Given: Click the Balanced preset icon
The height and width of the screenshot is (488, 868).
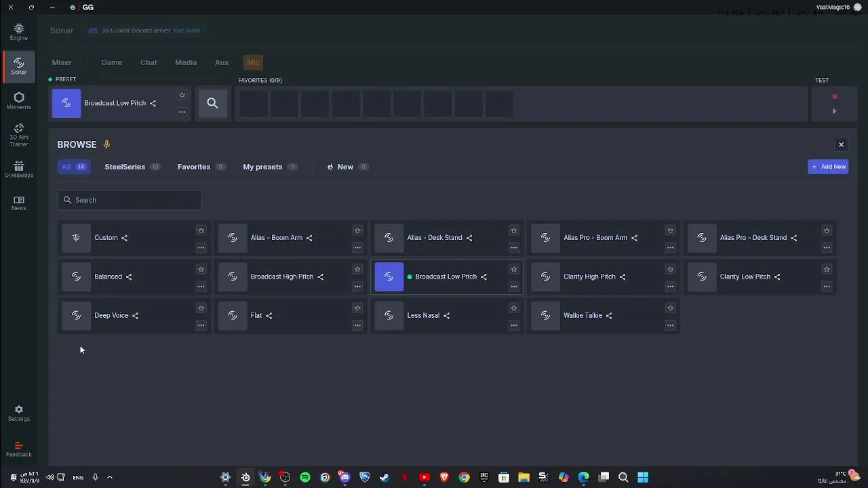Looking at the screenshot, I should pyautogui.click(x=76, y=277).
